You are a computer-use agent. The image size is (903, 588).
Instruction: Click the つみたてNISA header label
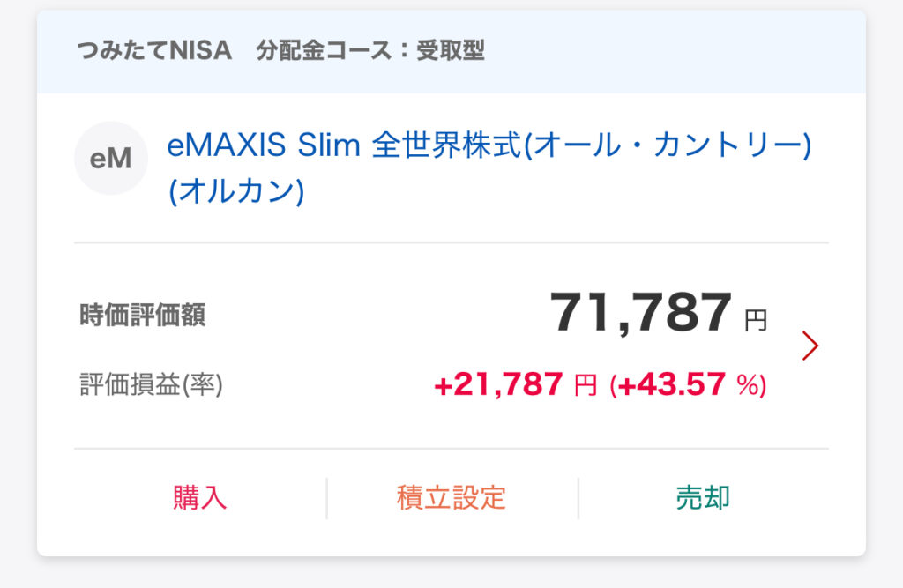(154, 50)
